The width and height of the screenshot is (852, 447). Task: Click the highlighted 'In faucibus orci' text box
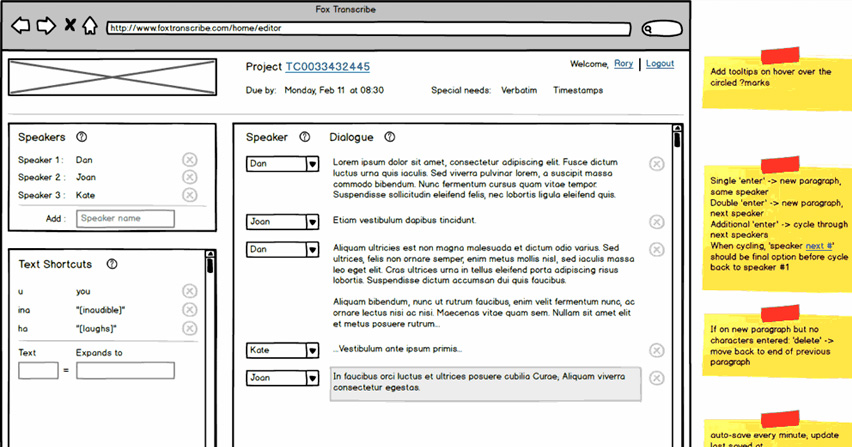pyautogui.click(x=485, y=384)
